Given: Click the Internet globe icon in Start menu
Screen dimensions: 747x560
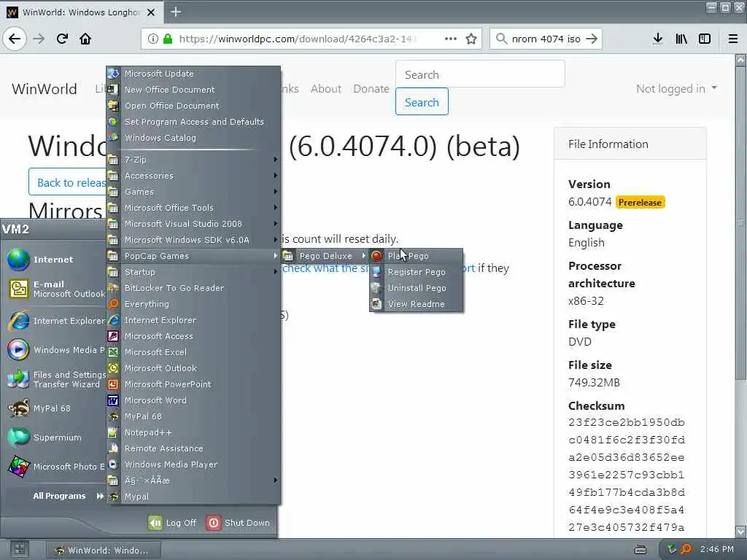Looking at the screenshot, I should pyautogui.click(x=18, y=260).
